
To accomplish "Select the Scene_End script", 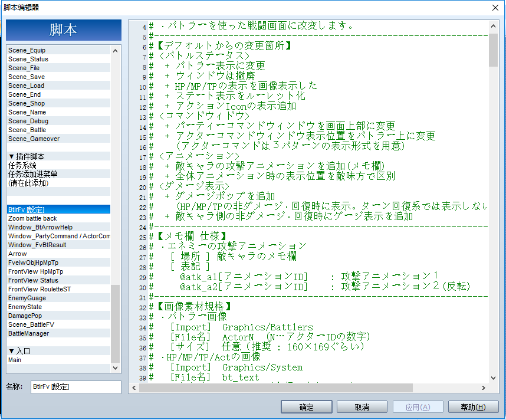I will click(x=59, y=94).
